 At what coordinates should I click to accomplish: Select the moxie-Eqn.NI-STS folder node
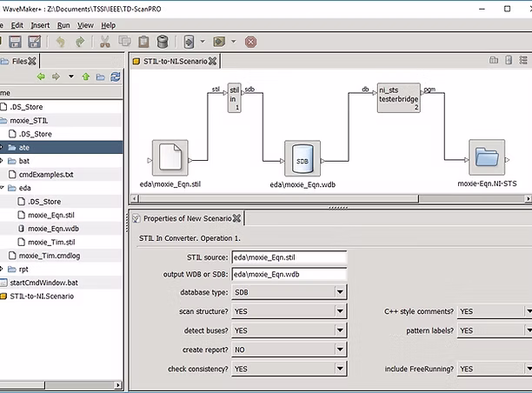tap(487, 157)
